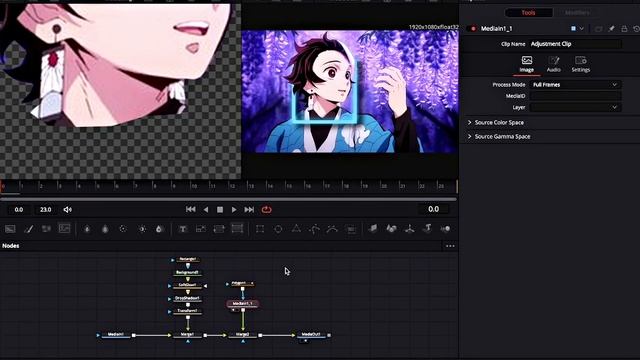The width and height of the screenshot is (640, 360).
Task: Toggle the red loop playback button
Action: pyautogui.click(x=267, y=209)
